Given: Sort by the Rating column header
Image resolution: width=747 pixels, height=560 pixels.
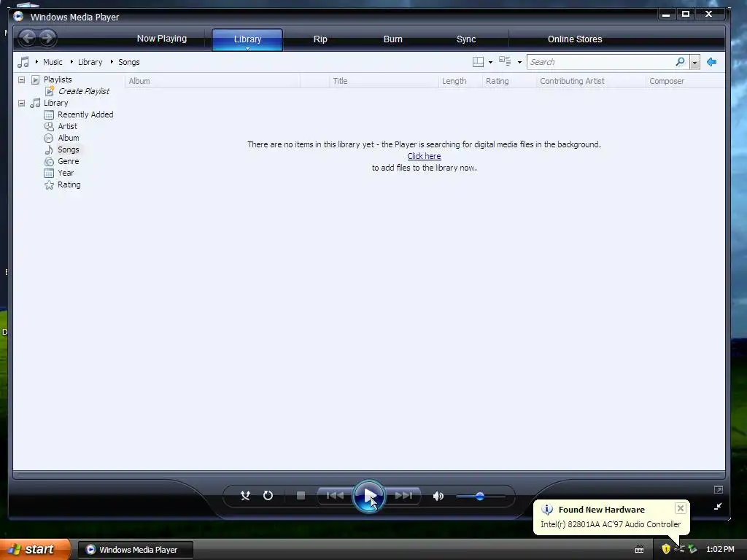Looking at the screenshot, I should [x=509, y=81].
